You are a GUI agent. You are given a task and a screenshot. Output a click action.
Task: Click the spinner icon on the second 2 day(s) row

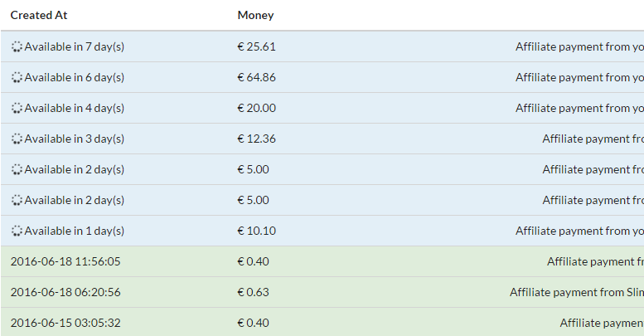(17, 200)
